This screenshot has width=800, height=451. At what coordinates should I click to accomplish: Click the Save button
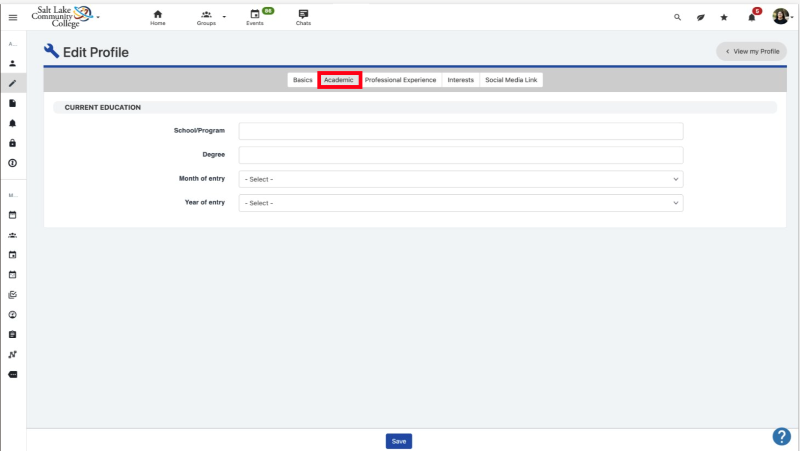click(398, 441)
